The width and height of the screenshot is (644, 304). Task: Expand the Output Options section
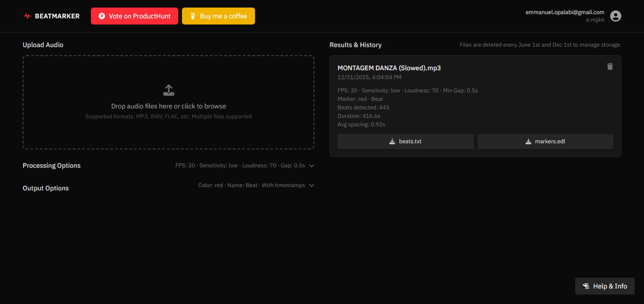pos(311,185)
